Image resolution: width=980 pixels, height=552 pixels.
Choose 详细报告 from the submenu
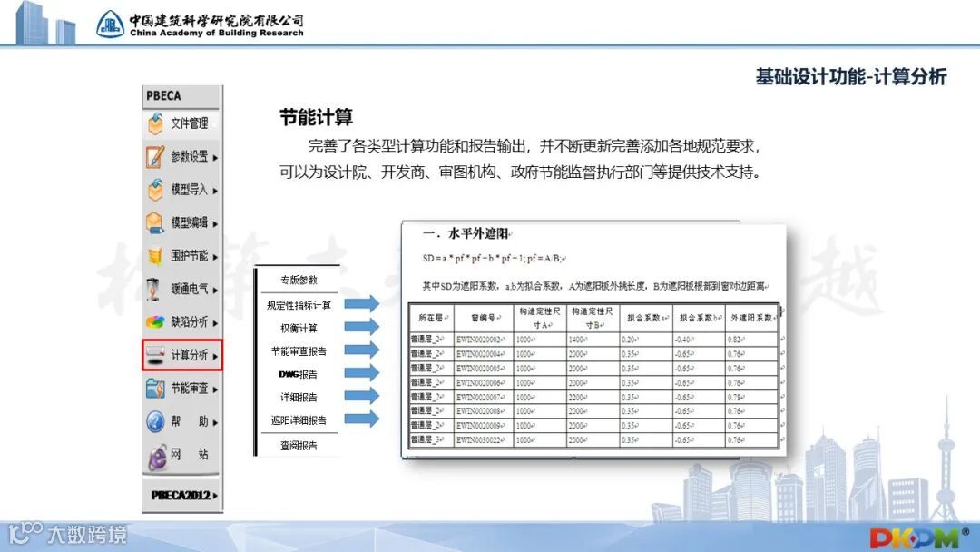299,397
